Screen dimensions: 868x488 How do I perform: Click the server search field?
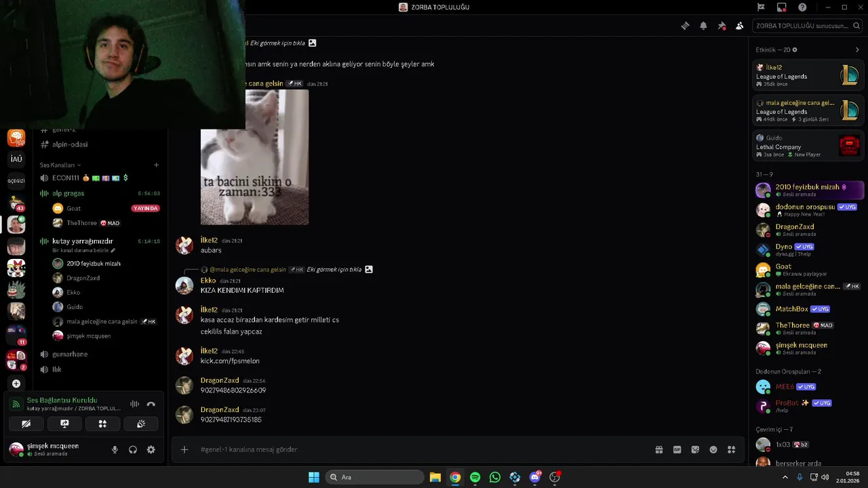[x=806, y=26]
